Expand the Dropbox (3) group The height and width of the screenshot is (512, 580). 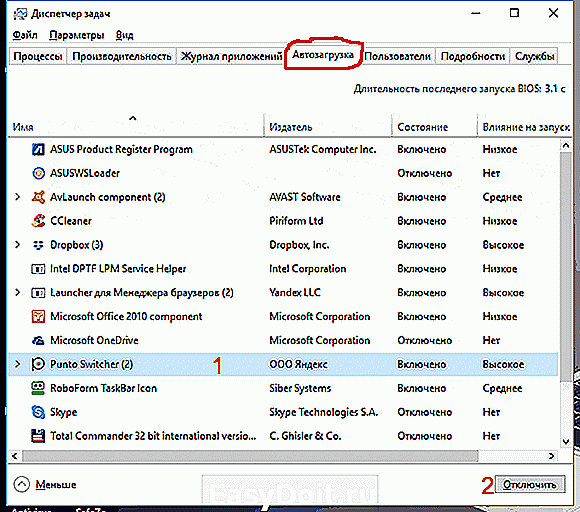point(17,245)
